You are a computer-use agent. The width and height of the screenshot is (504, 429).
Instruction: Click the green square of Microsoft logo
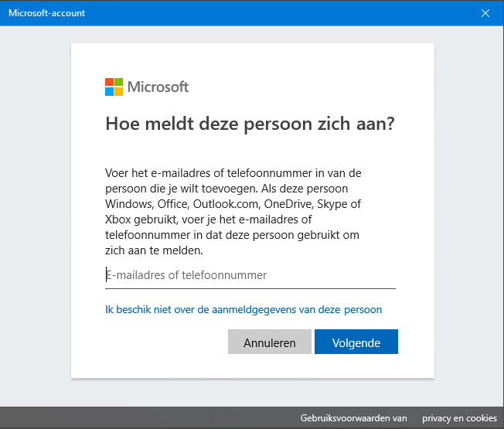(118, 82)
